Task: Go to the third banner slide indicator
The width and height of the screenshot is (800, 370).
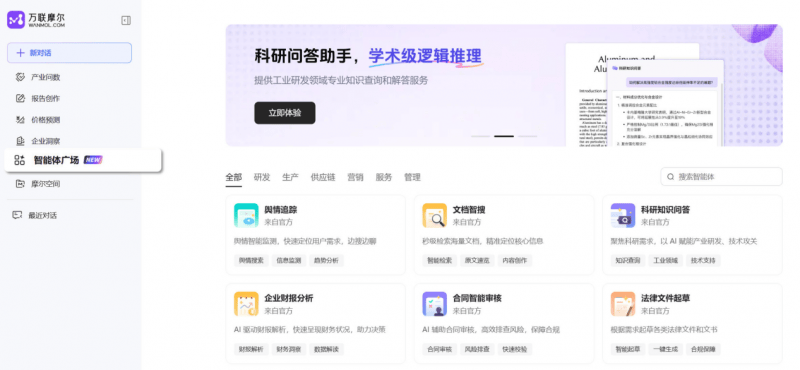Action: 528,136
